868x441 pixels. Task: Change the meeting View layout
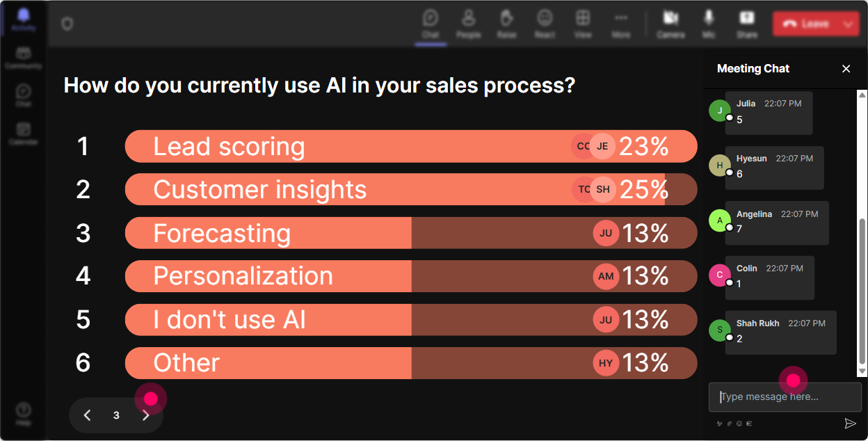coord(583,24)
